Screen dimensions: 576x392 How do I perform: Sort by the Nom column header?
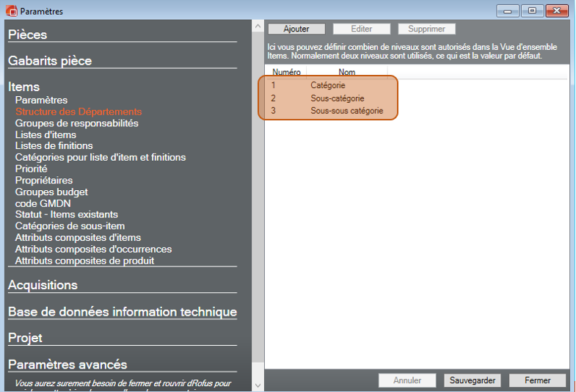[347, 73]
